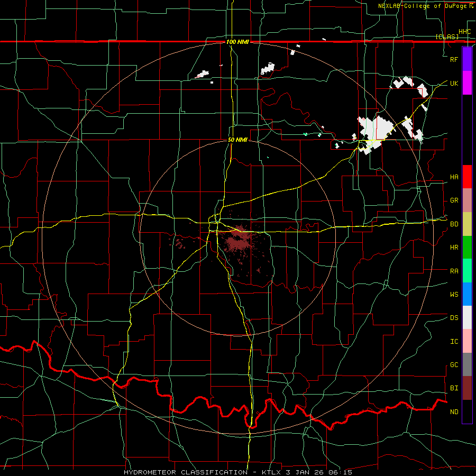Select the dusty-pink GR color swatch
Image resolution: width=476 pixels, height=476 pixels.
[467, 200]
